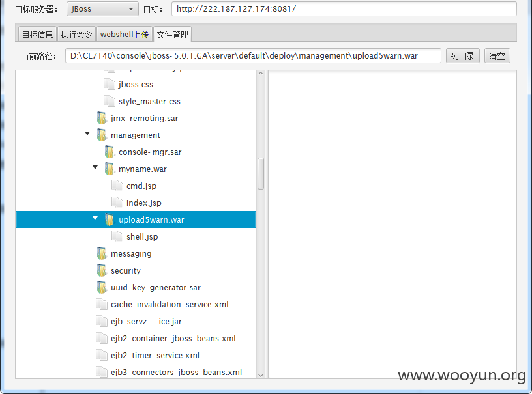Select jboss.css in the tree
The width and height of the screenshot is (532, 394).
tap(136, 85)
